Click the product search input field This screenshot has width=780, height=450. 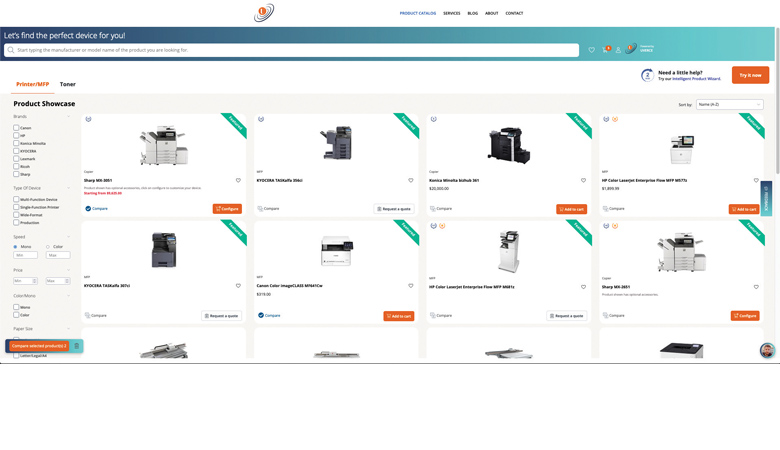pyautogui.click(x=292, y=50)
